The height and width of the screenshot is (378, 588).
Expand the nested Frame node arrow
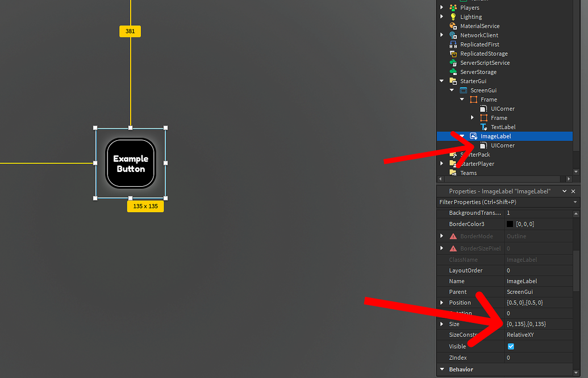(x=473, y=117)
